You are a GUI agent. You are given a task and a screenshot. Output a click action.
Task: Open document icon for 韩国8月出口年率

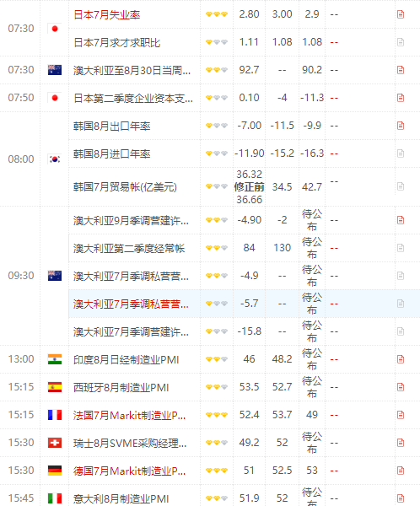click(401, 126)
